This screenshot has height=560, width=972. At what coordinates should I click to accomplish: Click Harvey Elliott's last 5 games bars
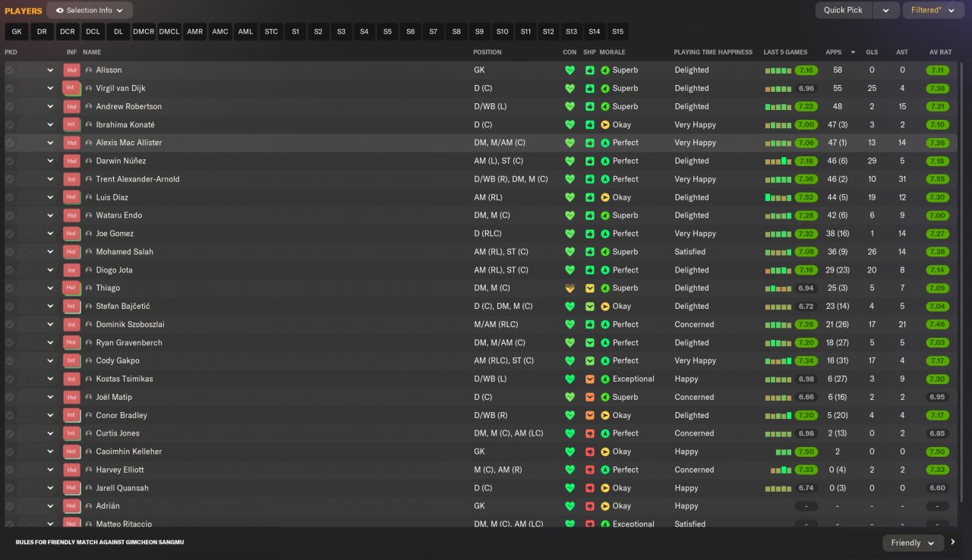pyautogui.click(x=781, y=470)
